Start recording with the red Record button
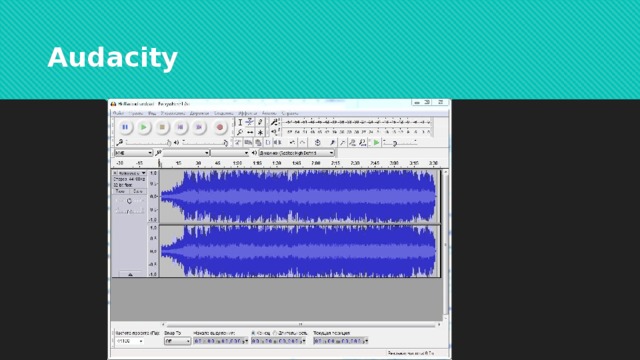Viewport: 640px width, 360px height. click(220, 127)
